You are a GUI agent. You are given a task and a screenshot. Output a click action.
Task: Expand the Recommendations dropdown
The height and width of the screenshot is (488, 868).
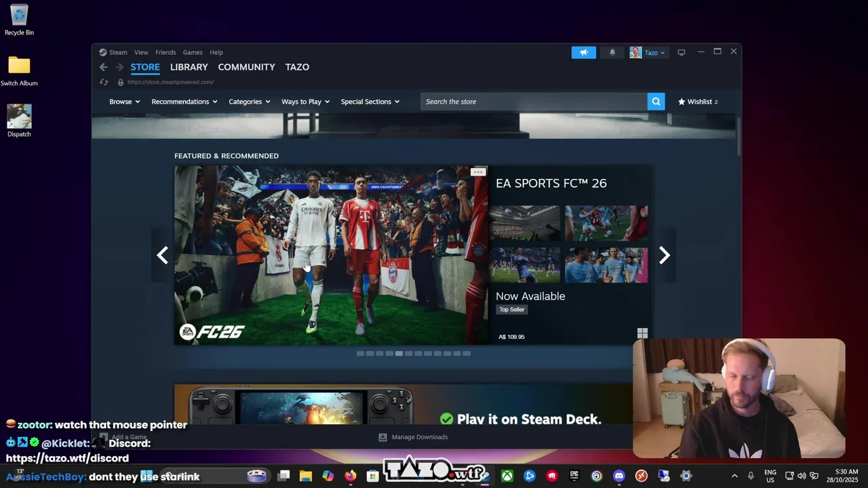point(184,102)
